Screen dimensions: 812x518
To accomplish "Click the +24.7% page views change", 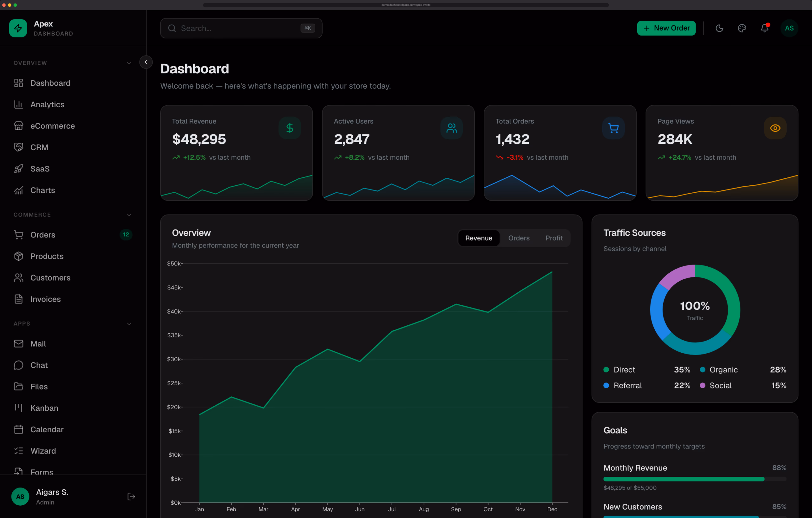I will pyautogui.click(x=680, y=157).
